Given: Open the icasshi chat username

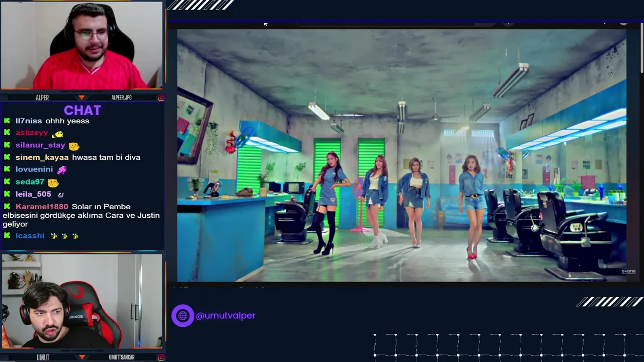Looking at the screenshot, I should (30, 235).
